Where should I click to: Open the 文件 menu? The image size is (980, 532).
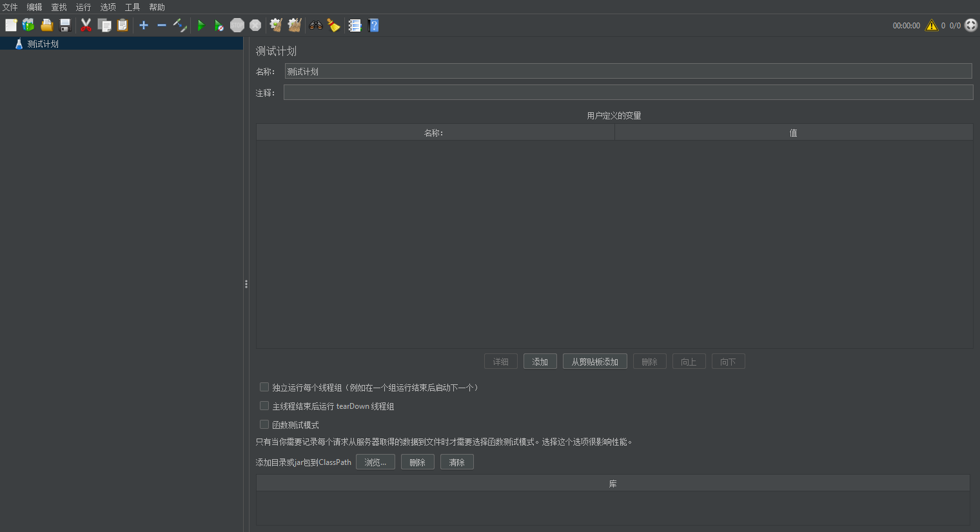(x=10, y=7)
